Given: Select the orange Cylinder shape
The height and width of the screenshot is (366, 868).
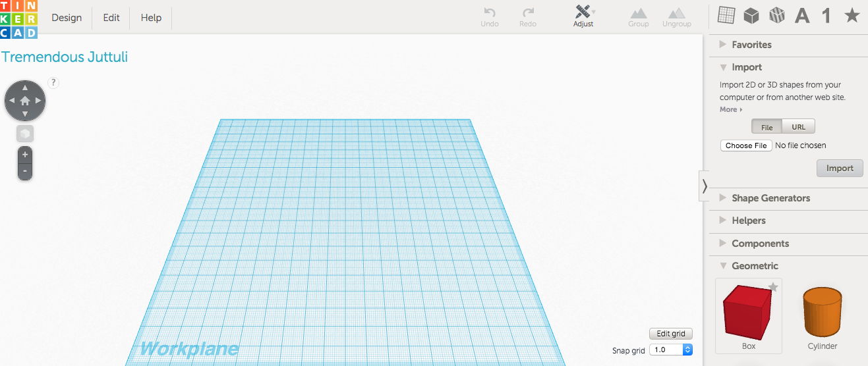Looking at the screenshot, I should [822, 311].
